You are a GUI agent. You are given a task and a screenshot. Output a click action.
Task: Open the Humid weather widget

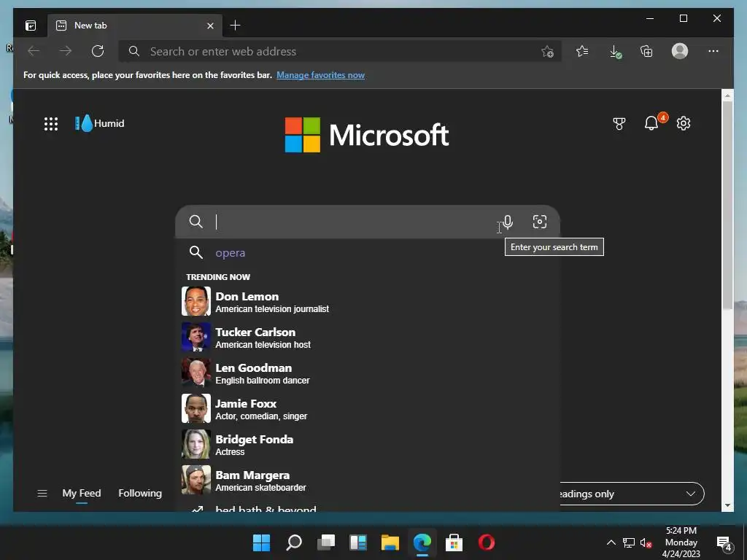(x=99, y=123)
